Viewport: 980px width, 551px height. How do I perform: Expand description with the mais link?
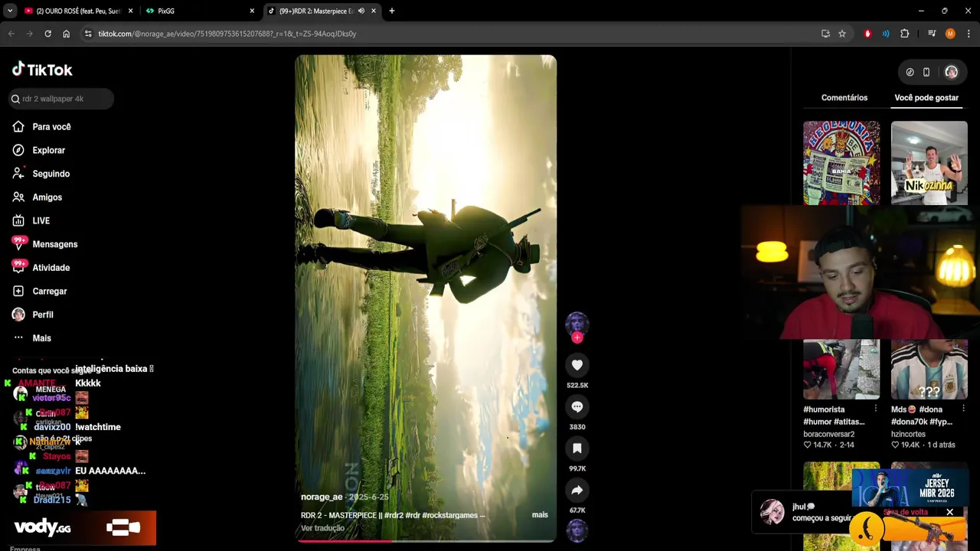click(x=540, y=515)
